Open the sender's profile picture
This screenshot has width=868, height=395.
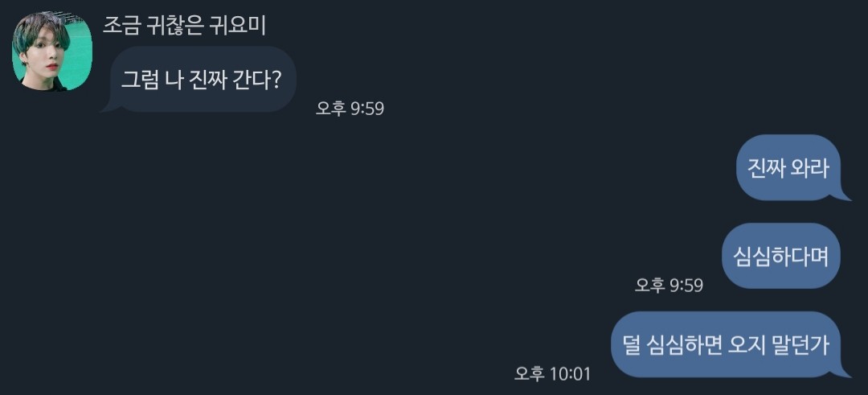[x=51, y=51]
